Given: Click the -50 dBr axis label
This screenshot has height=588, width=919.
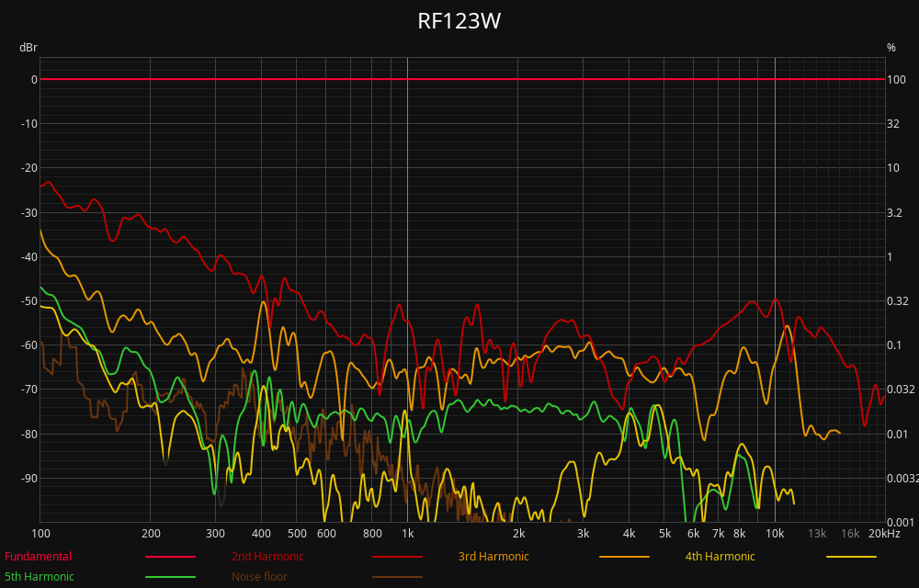Looking at the screenshot, I should [28, 301].
